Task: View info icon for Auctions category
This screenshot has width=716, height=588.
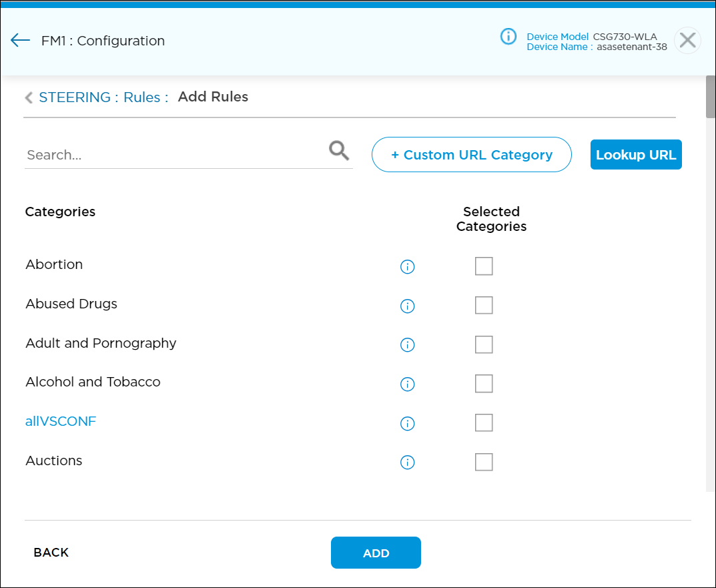Action: tap(407, 463)
